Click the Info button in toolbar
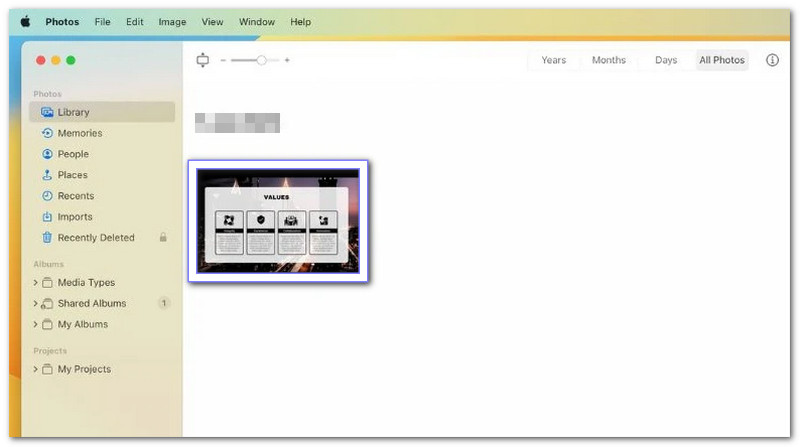Image resolution: width=800 pixels, height=447 pixels. pos(772,60)
